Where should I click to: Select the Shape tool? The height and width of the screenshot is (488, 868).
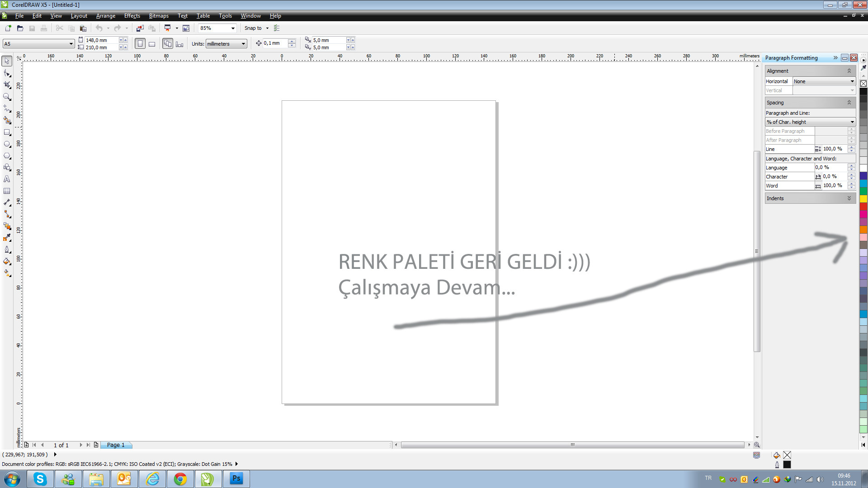(x=7, y=73)
